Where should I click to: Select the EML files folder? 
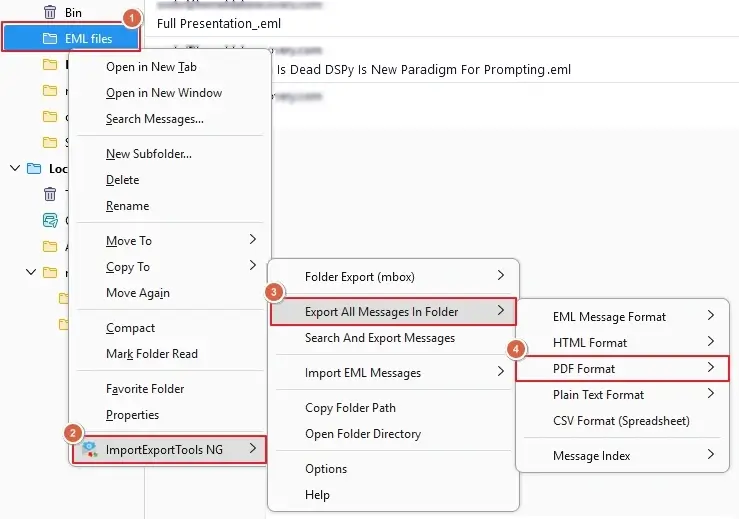coord(71,38)
